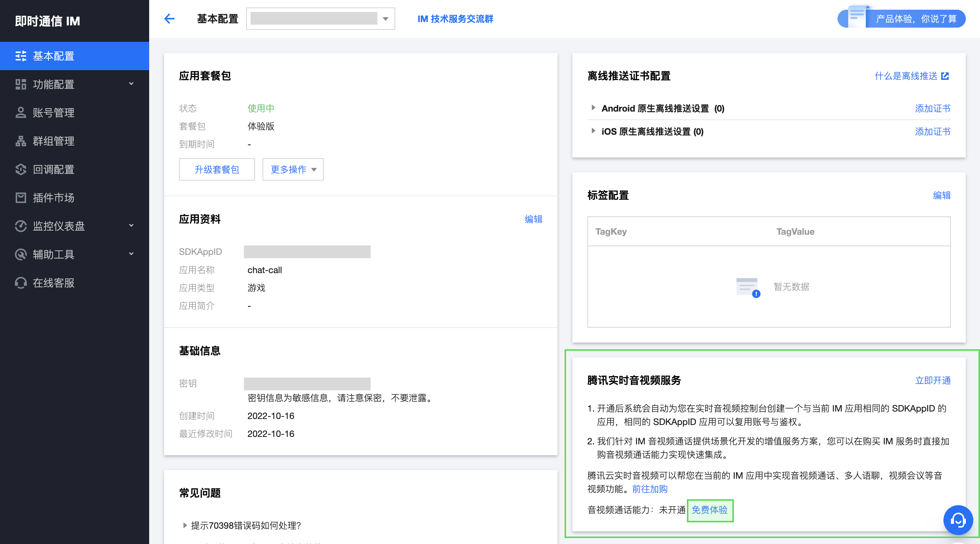Click 什么是离线推送 help link
980x544 pixels.
click(x=906, y=76)
